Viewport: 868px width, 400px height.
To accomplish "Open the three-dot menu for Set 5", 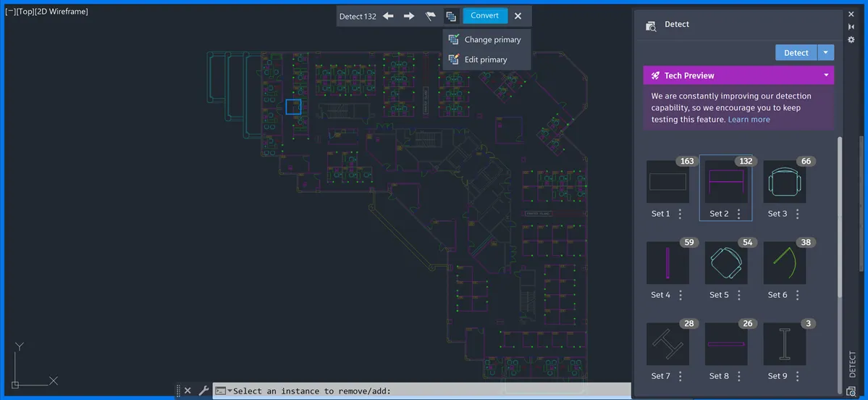I will coord(738,296).
